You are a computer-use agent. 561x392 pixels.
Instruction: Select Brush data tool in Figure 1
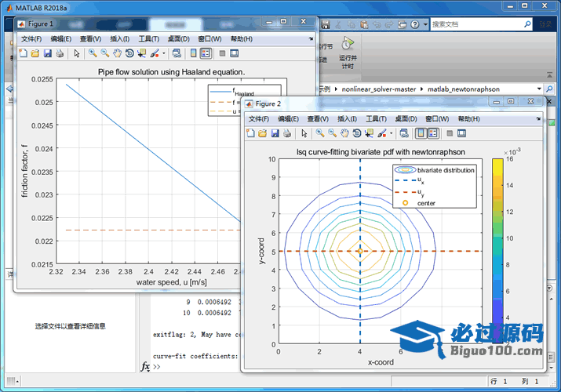pyautogui.click(x=155, y=53)
